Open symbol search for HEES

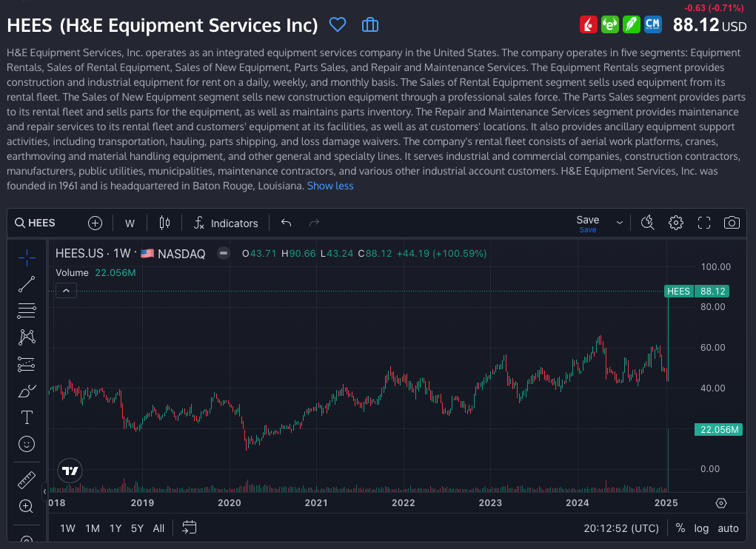tap(35, 223)
